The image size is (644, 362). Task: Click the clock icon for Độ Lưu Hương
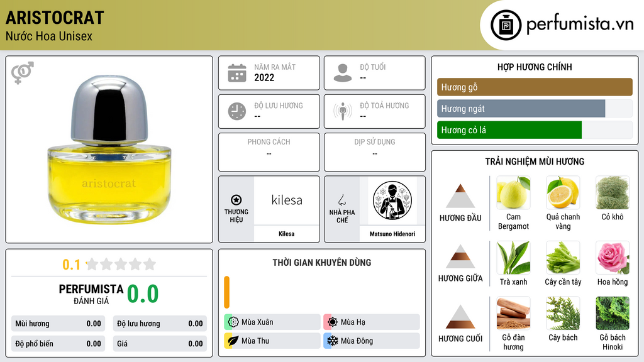[237, 111]
